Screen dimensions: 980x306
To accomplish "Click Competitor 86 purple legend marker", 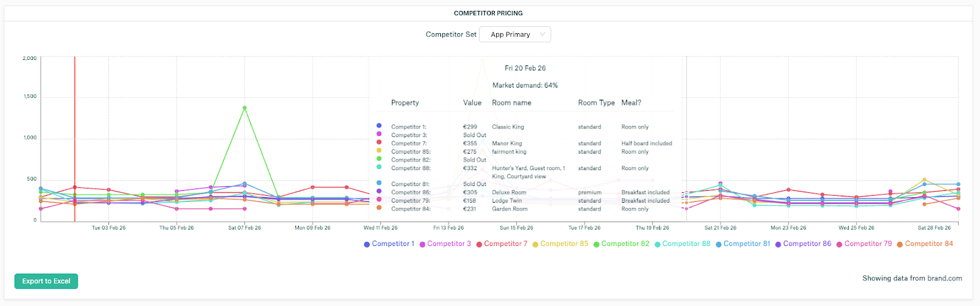I will click(778, 244).
